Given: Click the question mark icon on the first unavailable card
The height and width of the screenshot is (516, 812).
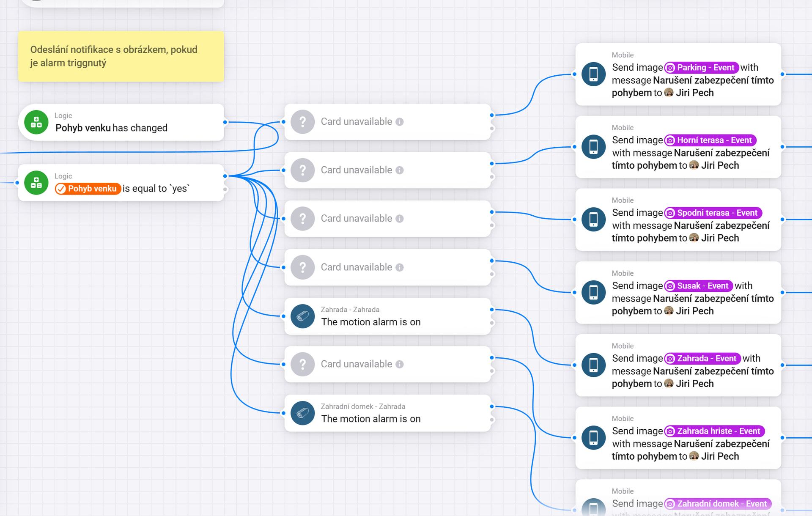Looking at the screenshot, I should [x=302, y=122].
